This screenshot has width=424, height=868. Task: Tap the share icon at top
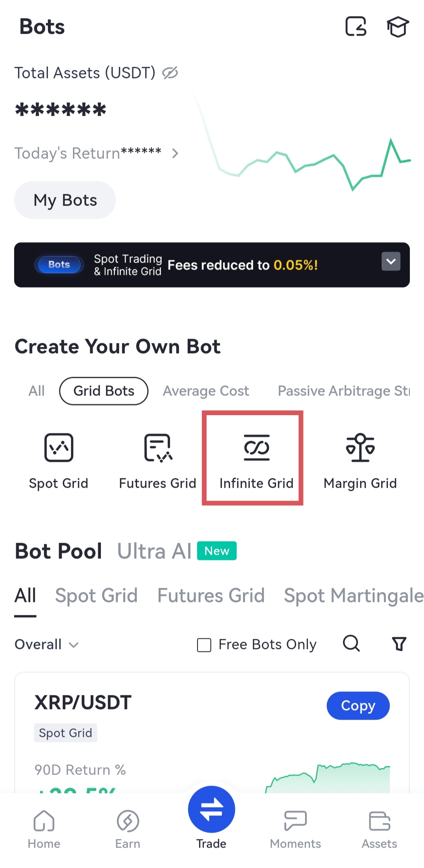(356, 27)
